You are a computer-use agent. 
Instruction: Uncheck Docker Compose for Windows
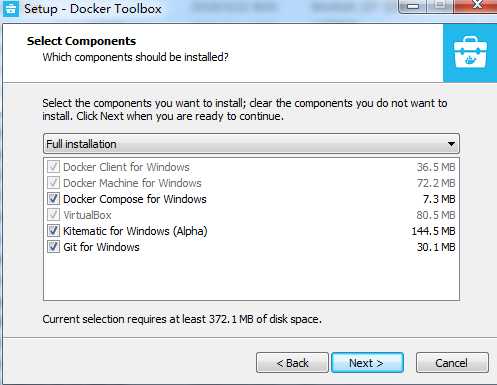click(53, 199)
